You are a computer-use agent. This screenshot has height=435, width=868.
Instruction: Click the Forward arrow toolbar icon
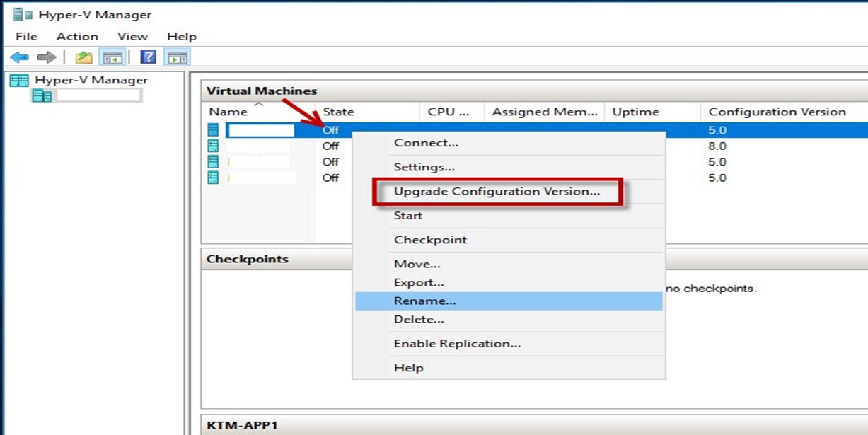pos(46,57)
